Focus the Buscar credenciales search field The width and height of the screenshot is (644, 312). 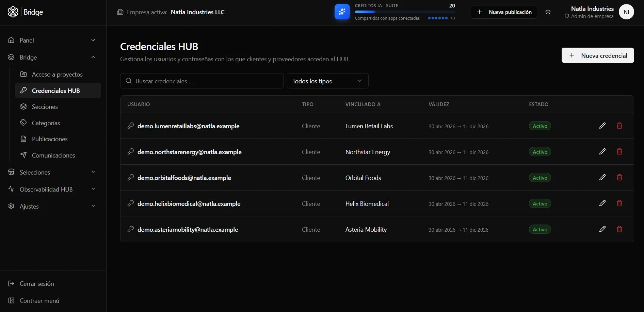(x=202, y=81)
